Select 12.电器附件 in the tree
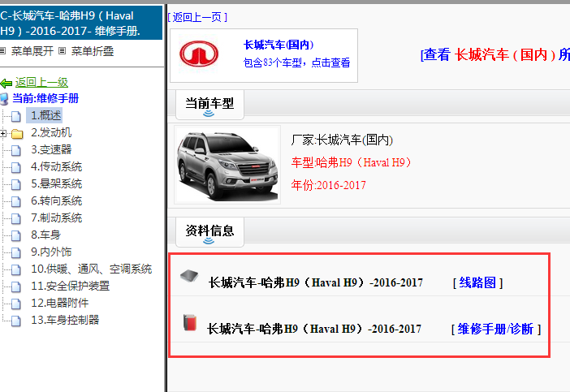 pyautogui.click(x=59, y=303)
